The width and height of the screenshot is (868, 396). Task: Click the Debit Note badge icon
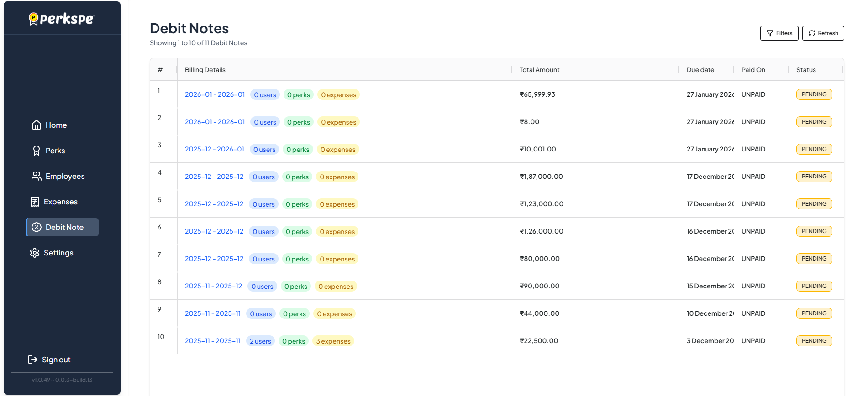point(37,227)
